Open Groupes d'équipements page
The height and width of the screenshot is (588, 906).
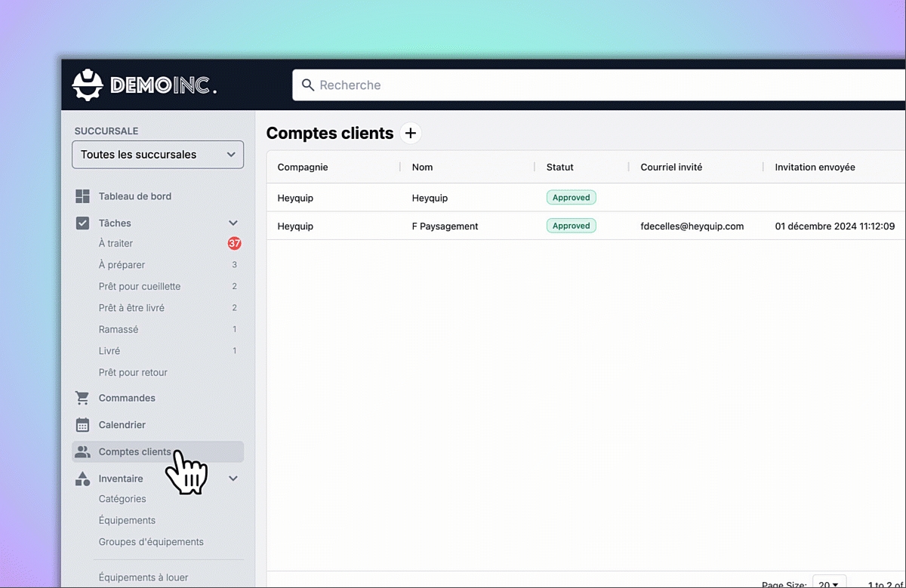(x=151, y=542)
